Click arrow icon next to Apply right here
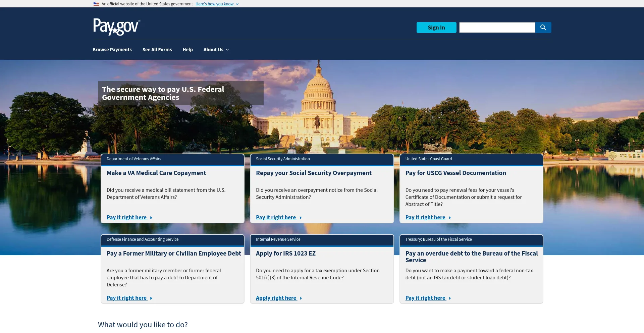The image size is (644, 333). tap(301, 298)
